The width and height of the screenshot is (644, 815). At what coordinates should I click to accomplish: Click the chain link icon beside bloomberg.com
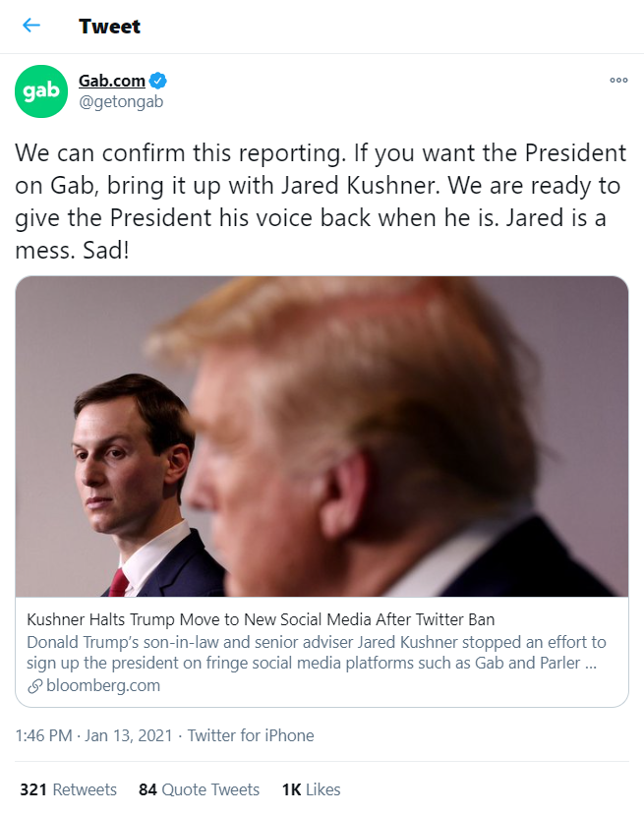coord(34,685)
